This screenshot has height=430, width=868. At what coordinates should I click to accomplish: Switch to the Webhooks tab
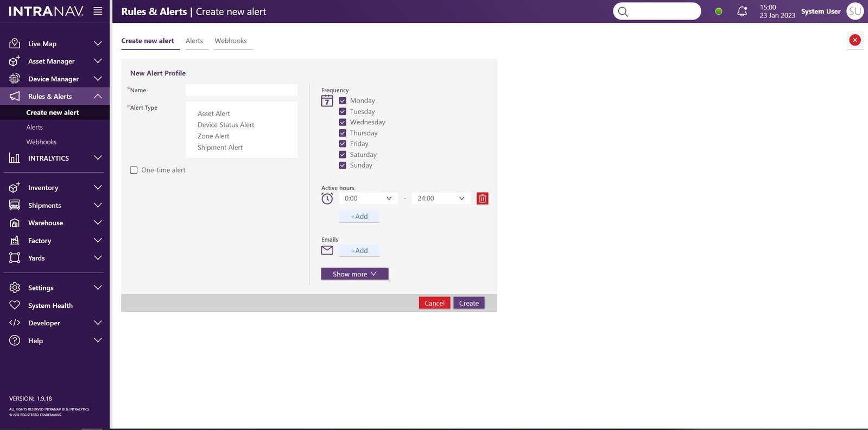(x=230, y=41)
